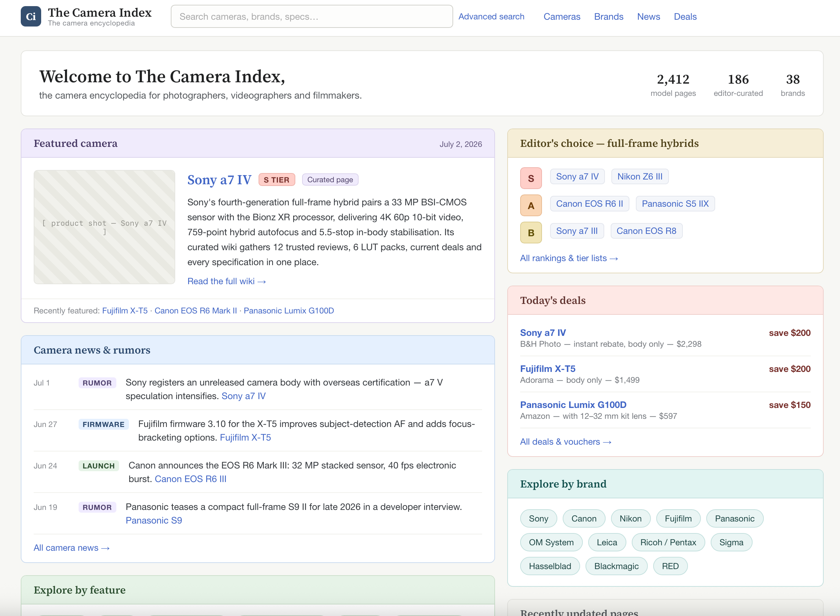Click the B tier badge in Editor's choice

[x=531, y=233]
